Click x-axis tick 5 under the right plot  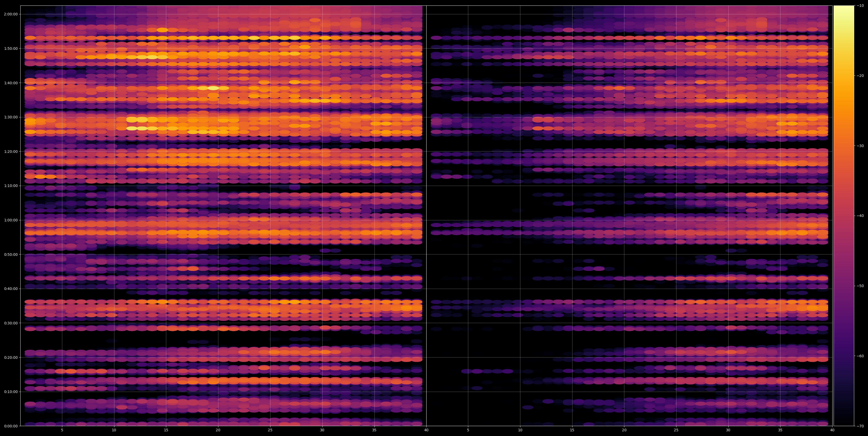click(468, 430)
